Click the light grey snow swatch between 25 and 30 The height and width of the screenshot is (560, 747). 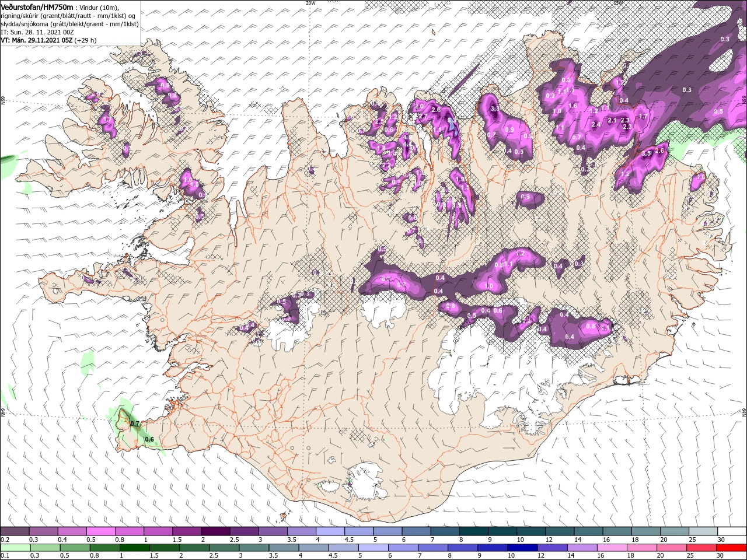coord(703,531)
